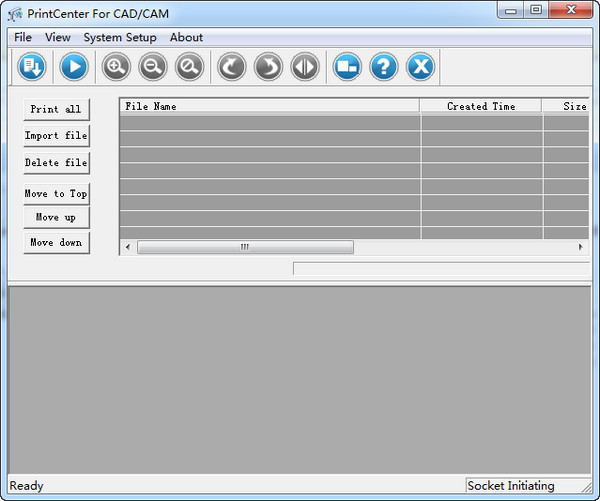Click the Delete file button
600x501 pixels.
(56, 163)
